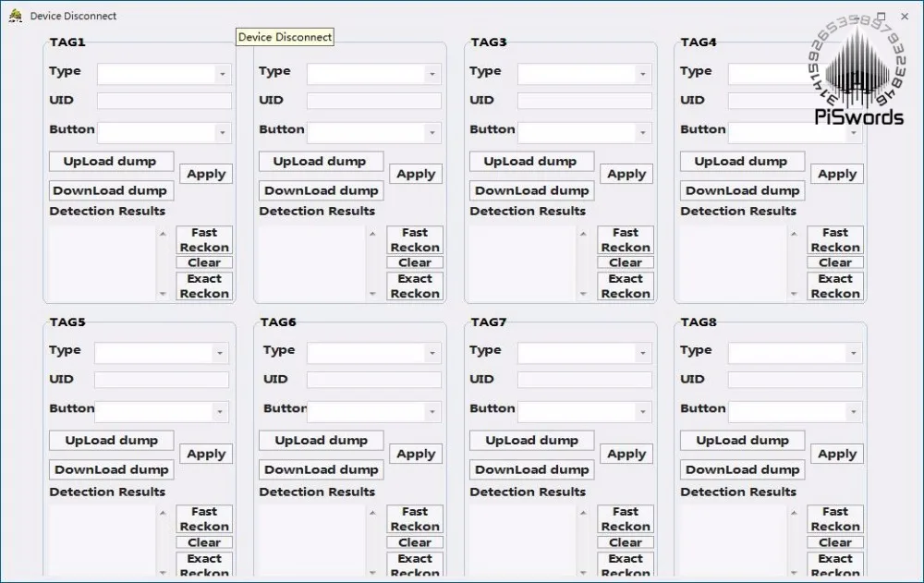Click UpLoad dump in TAG1
This screenshot has height=583, width=924.
point(112,161)
